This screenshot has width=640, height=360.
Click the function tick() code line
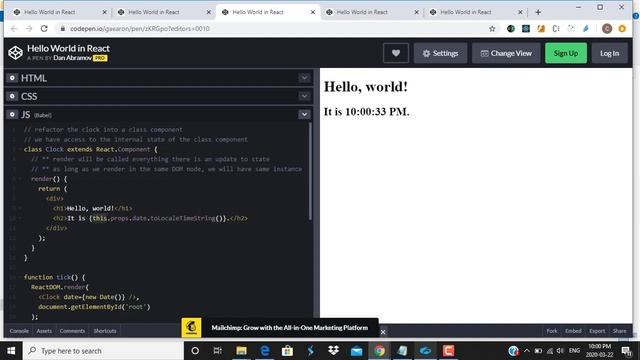pyautogui.click(x=55, y=277)
